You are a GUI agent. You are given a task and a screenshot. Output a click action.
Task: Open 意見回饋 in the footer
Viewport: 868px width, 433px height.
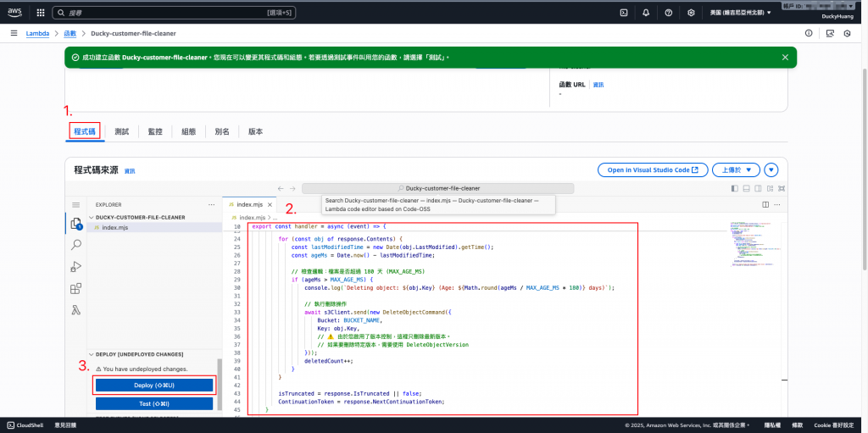[65, 425]
